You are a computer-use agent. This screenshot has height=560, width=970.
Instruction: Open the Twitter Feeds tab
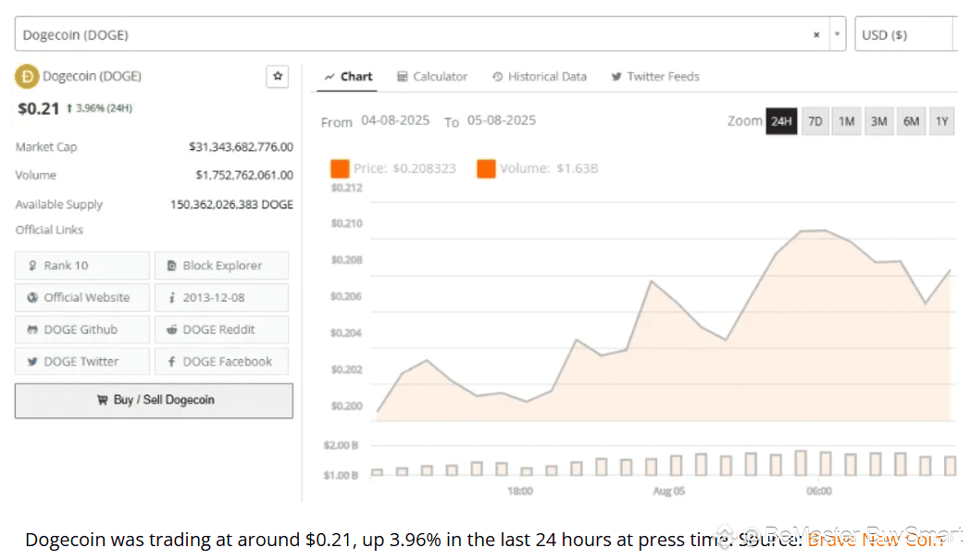(655, 77)
